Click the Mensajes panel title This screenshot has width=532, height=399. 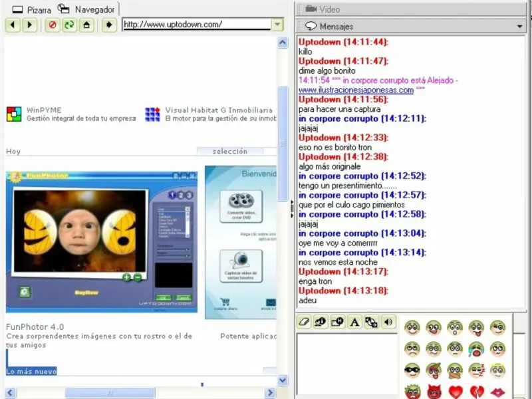click(336, 27)
